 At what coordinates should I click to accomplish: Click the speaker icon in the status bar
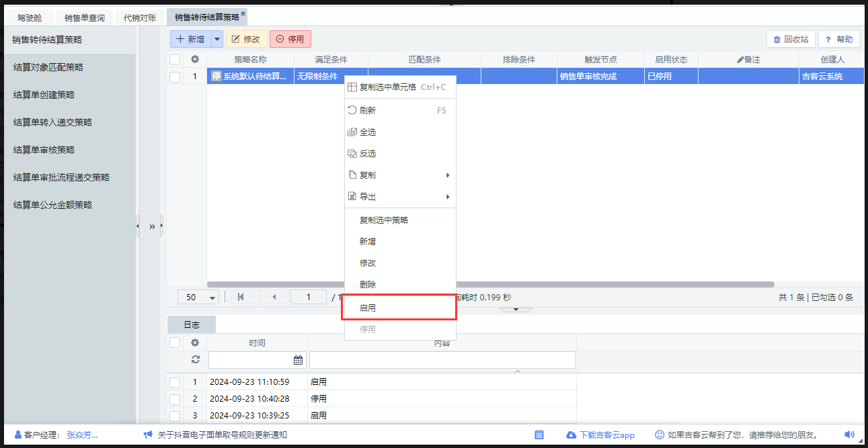849,435
